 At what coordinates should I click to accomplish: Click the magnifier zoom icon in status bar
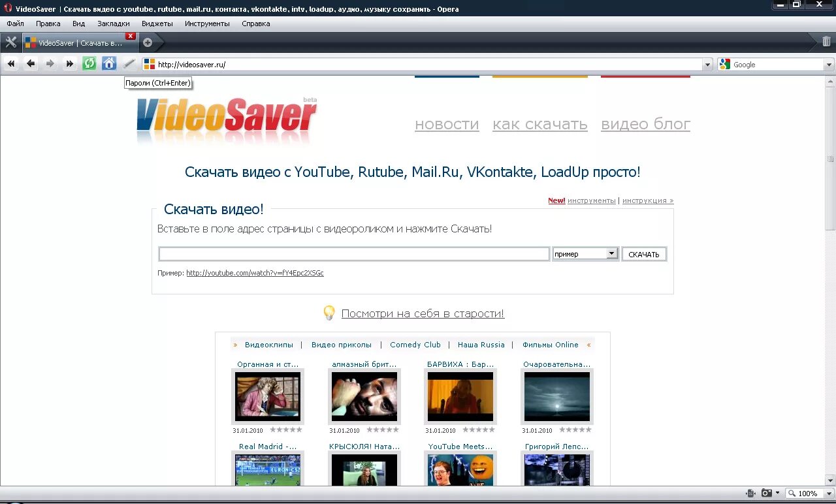tap(792, 494)
